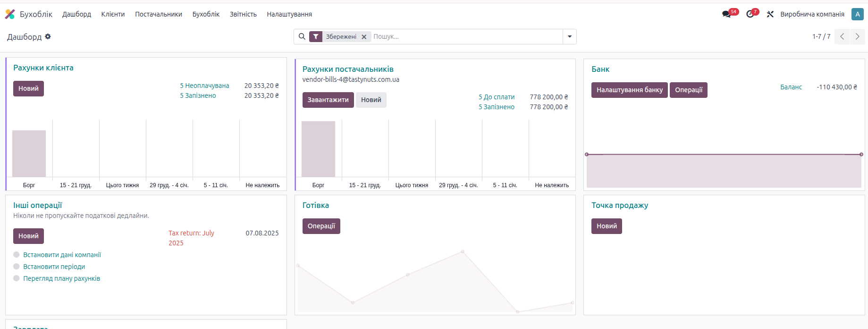Go to the next page arrow
Viewport: 868px width, 329px height.
click(x=858, y=36)
